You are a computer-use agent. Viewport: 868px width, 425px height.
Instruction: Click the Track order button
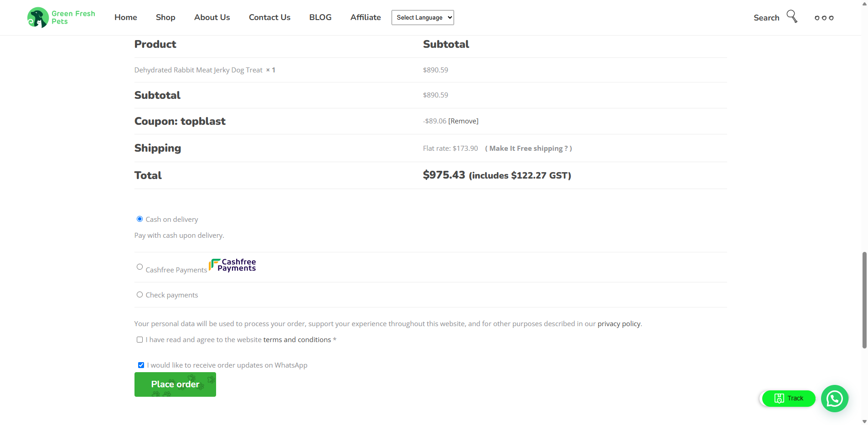tap(789, 399)
